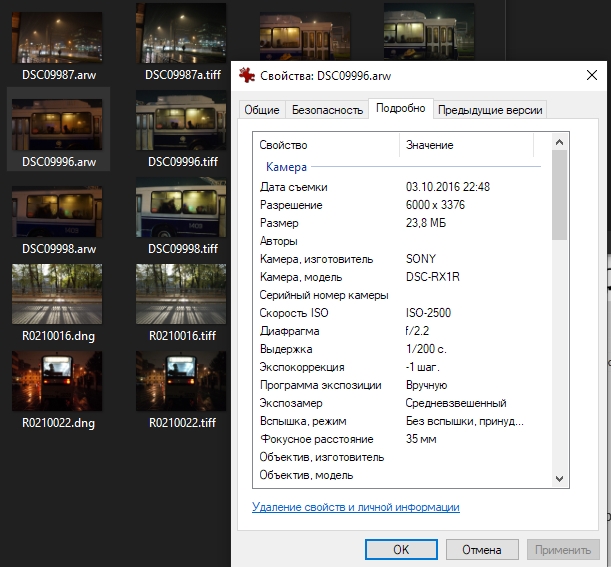
Task: Select the DSC09987a.tiff thumbnail
Action: tap(181, 34)
